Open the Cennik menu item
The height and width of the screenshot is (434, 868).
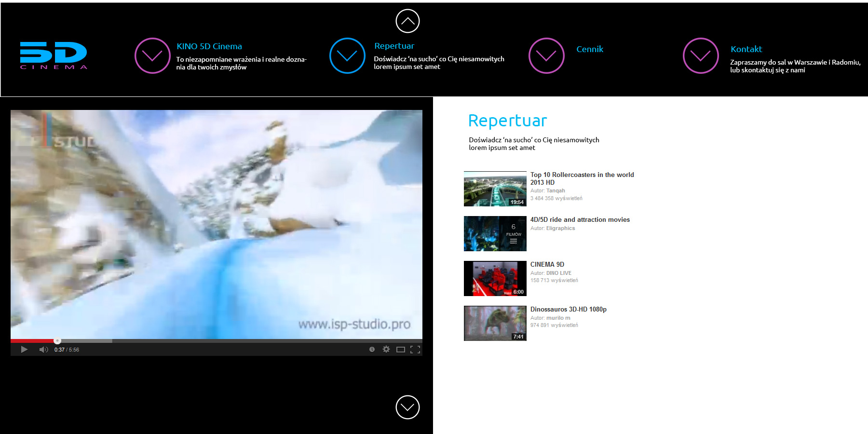590,49
